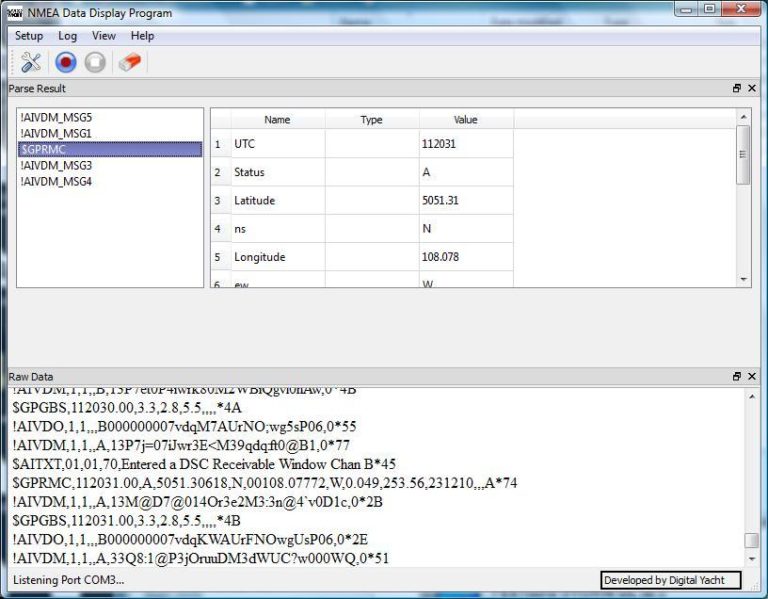Float the Parse Result panel
This screenshot has width=768, height=599.
tap(737, 89)
